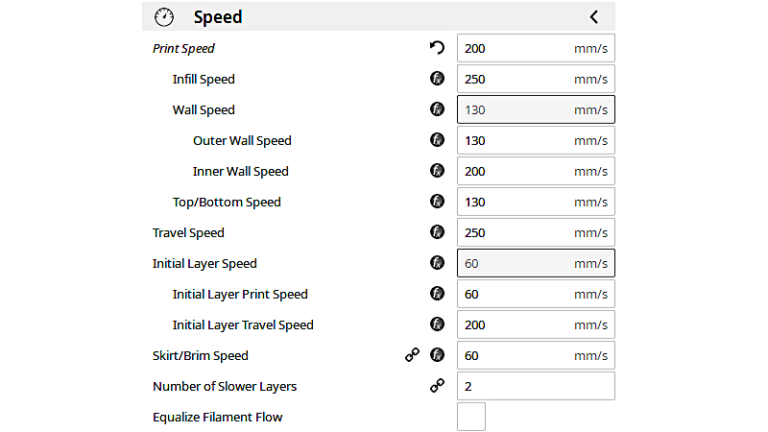
Task: Click the reset arrow beside Print Speed
Action: pyautogui.click(x=436, y=48)
